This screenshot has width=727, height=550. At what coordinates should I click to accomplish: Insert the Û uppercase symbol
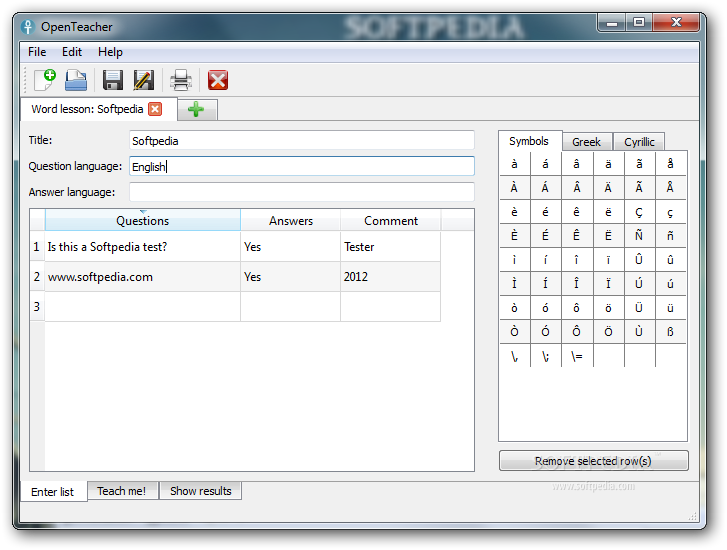coord(639,260)
